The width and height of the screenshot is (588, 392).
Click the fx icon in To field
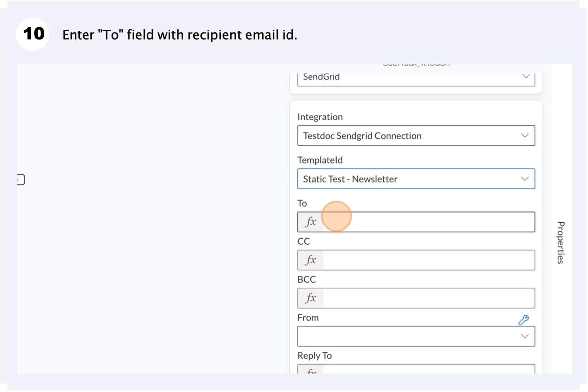pos(310,222)
